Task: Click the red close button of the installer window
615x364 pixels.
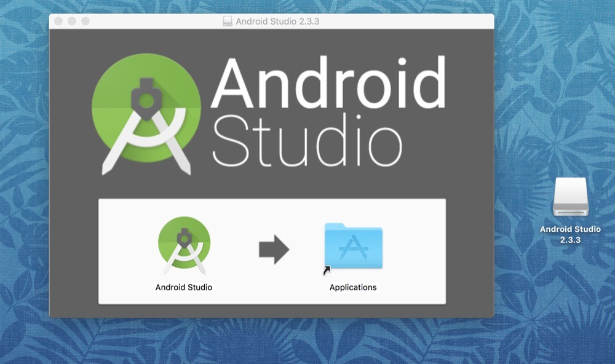Action: (x=58, y=20)
